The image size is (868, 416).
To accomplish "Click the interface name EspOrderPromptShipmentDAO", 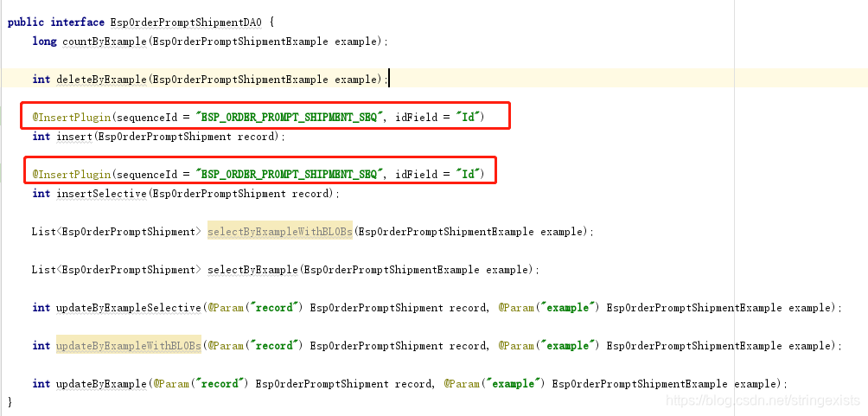I will (x=187, y=22).
